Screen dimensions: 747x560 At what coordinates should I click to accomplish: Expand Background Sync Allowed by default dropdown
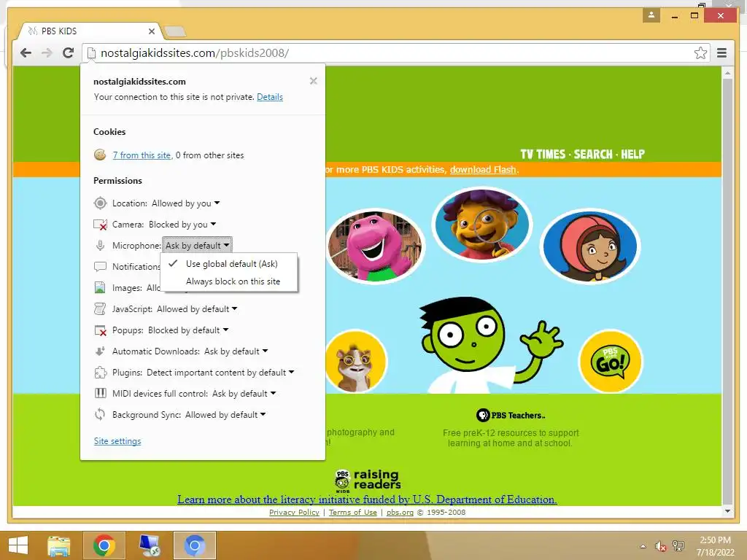[x=225, y=415]
